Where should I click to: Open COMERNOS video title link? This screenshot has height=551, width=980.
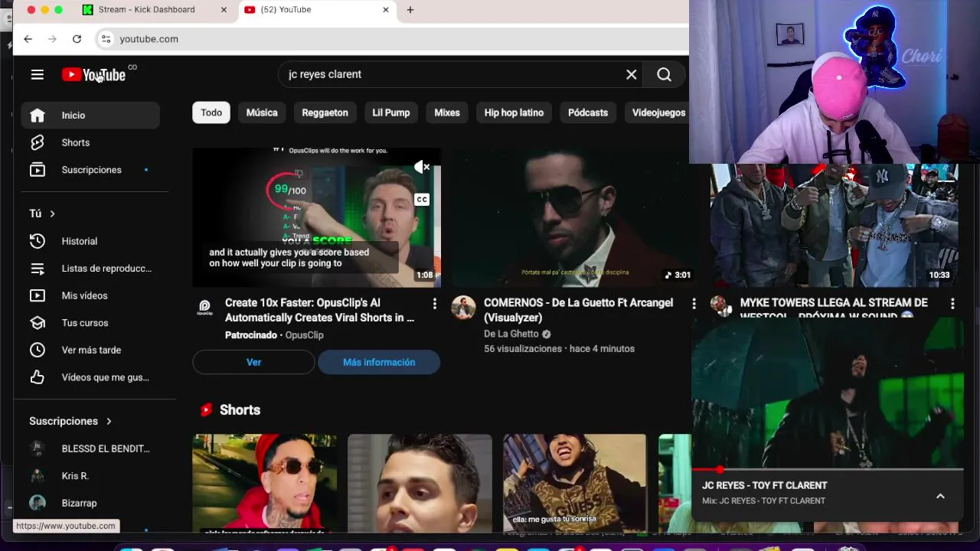click(x=578, y=310)
